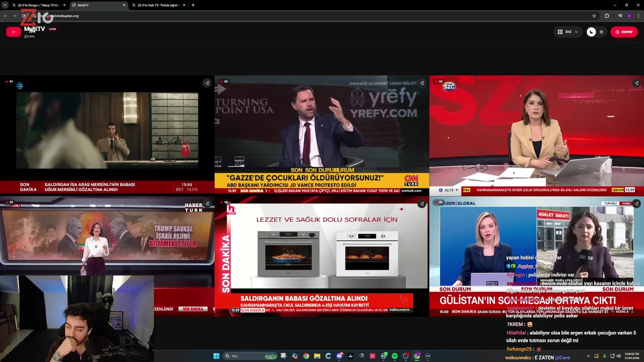Expand stream 01 panel to fullscreen
This screenshot has width=644, height=362.
(207, 83)
